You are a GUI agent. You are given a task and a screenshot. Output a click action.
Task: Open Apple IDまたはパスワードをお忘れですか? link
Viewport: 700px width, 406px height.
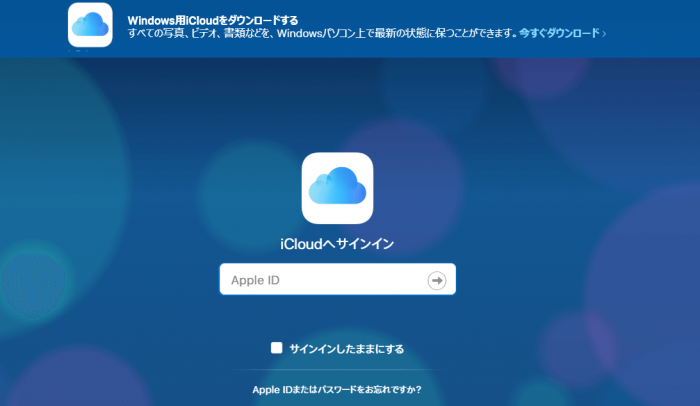[337, 389]
